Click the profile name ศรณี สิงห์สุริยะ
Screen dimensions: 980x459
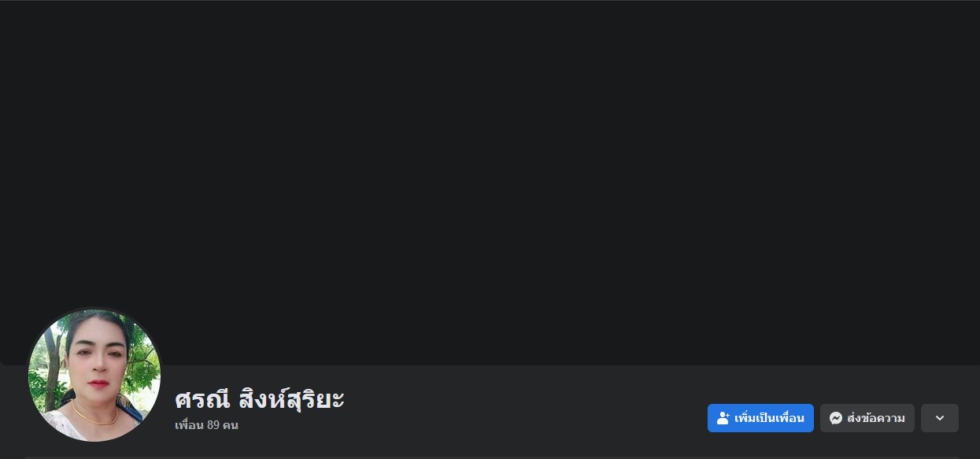click(260, 399)
